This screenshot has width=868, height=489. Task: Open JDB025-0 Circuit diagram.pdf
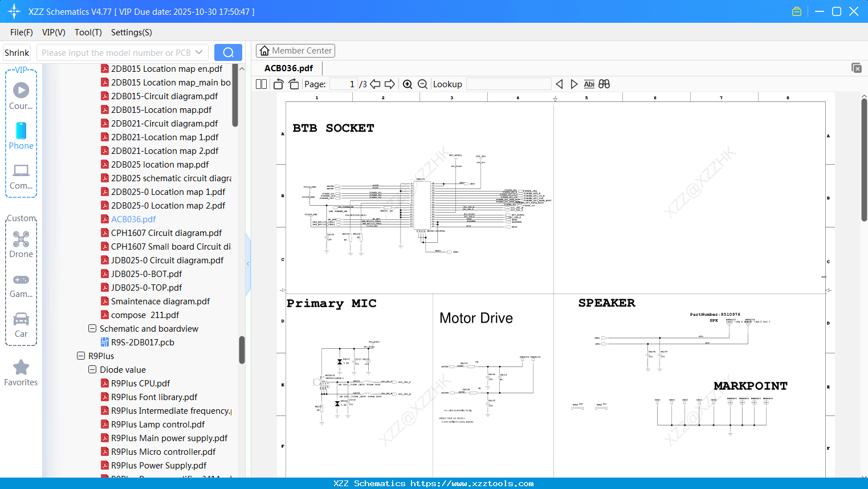(x=167, y=260)
